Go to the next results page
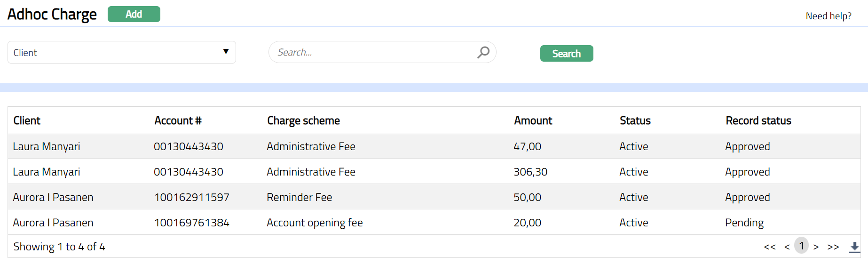868x264 pixels. click(816, 247)
